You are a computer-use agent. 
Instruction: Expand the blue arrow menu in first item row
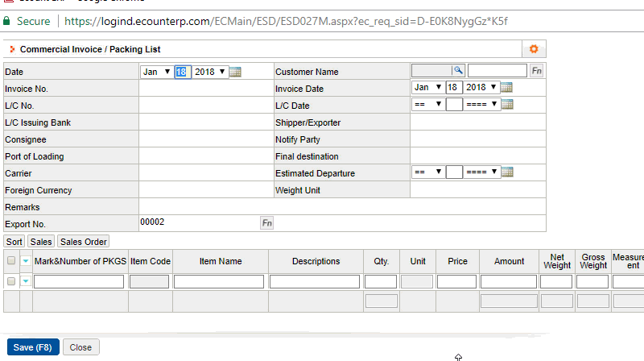[26, 281]
